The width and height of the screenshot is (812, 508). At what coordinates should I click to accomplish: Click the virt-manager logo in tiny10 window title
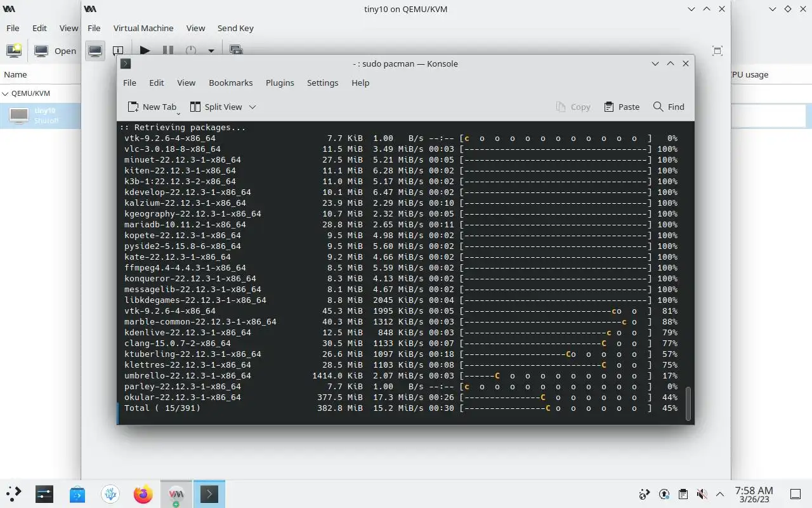tap(90, 9)
